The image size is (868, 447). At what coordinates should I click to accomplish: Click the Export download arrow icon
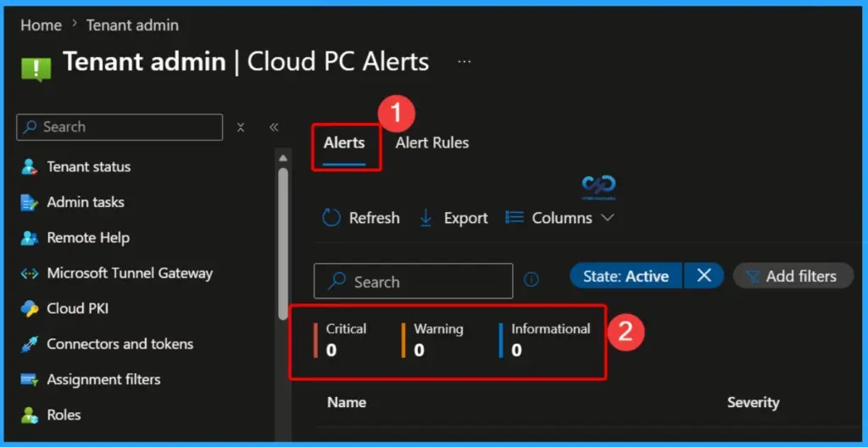point(426,218)
